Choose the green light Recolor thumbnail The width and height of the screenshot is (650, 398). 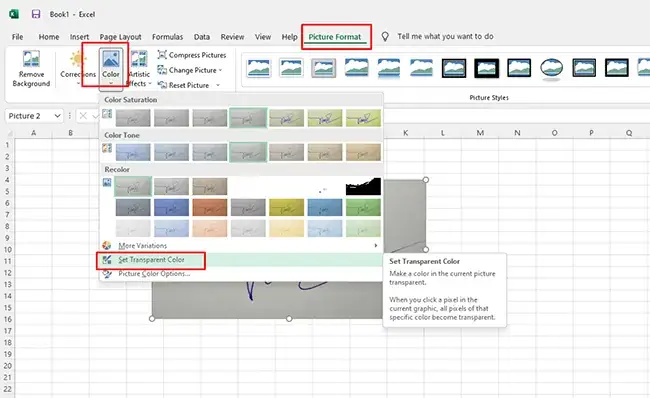[x=363, y=228]
